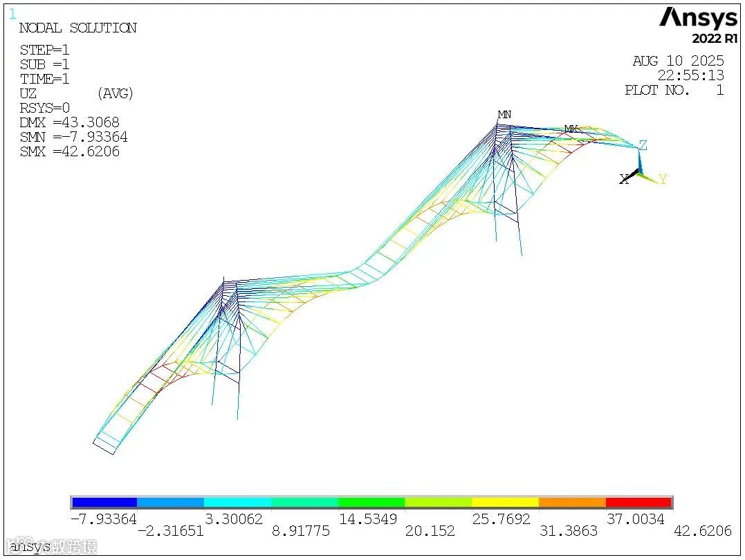Click the X axis on the coordinate triad
745x560 pixels.
(625, 179)
